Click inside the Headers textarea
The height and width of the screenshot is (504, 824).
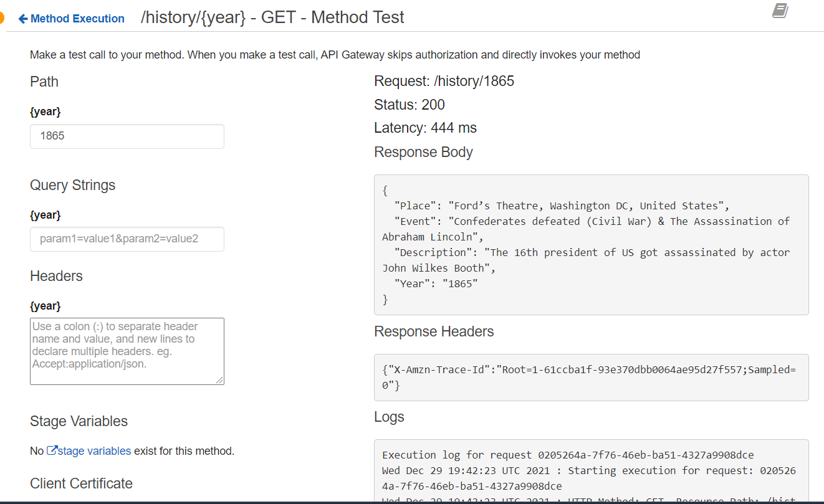pyautogui.click(x=127, y=351)
